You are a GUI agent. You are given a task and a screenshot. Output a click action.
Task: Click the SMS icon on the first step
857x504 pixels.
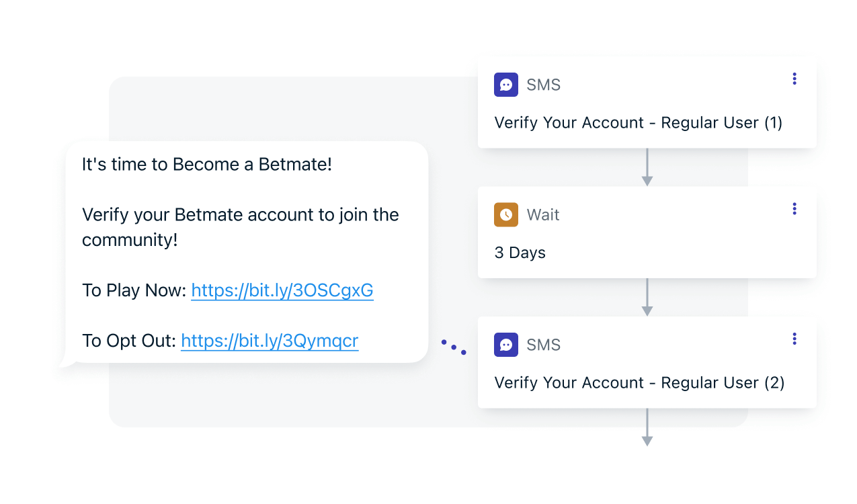point(506,85)
